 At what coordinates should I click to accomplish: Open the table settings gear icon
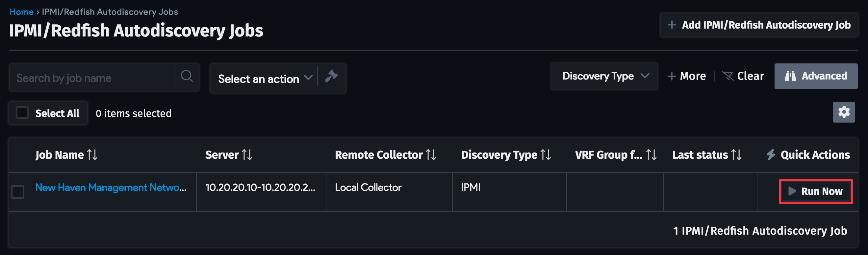click(x=843, y=112)
